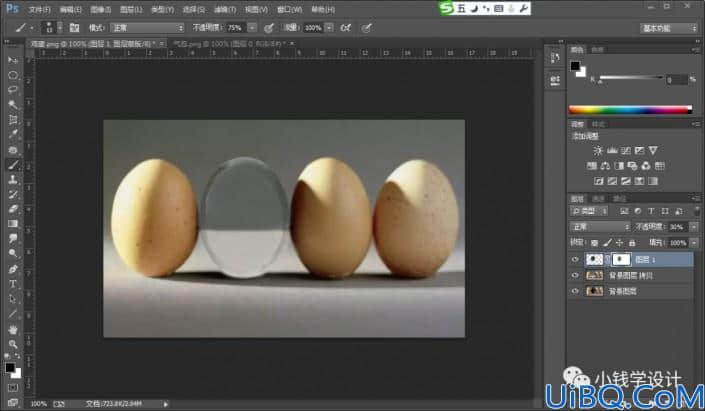Select the Brush tool in toolbox
This screenshot has height=411, width=705.
tap(13, 165)
